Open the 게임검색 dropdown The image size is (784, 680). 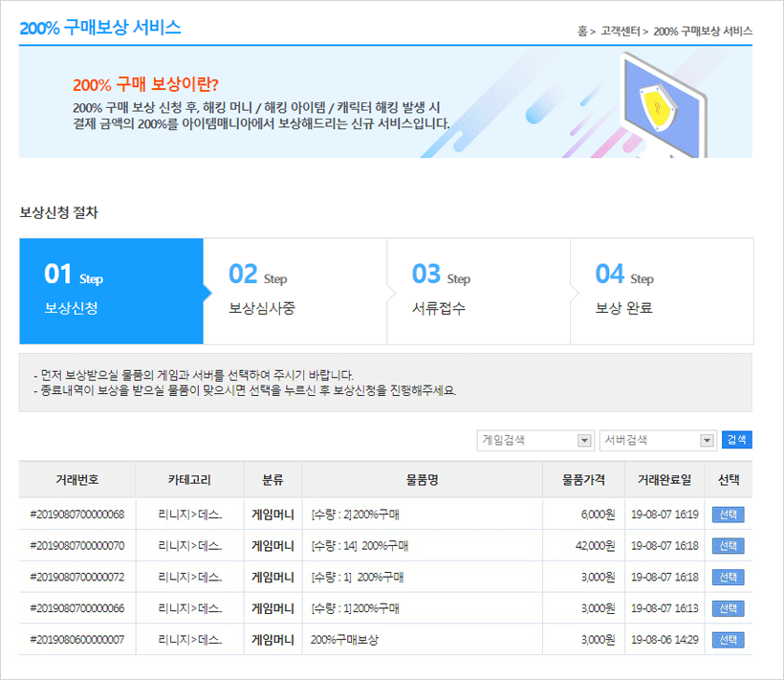(534, 441)
